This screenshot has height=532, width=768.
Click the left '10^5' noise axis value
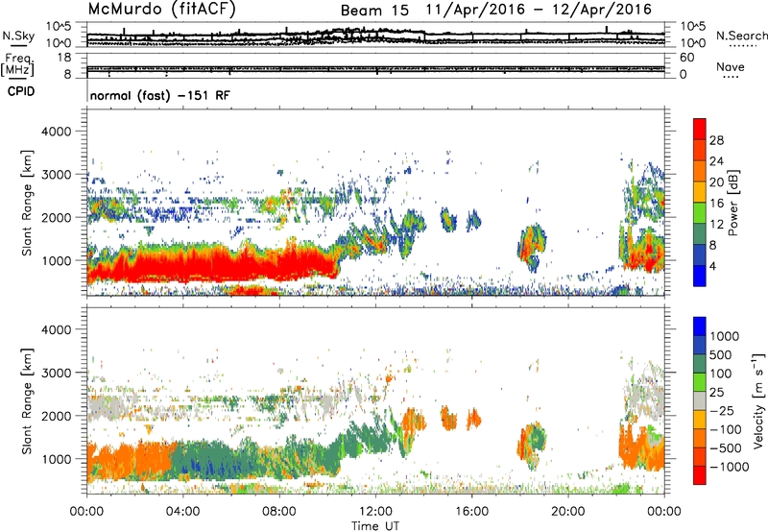coord(59,27)
